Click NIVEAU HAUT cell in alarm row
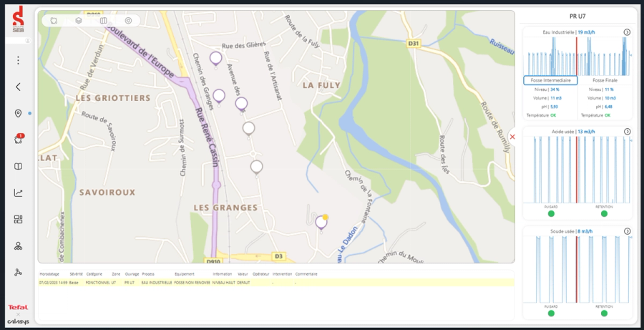The width and height of the screenshot is (644, 330). [x=223, y=283]
